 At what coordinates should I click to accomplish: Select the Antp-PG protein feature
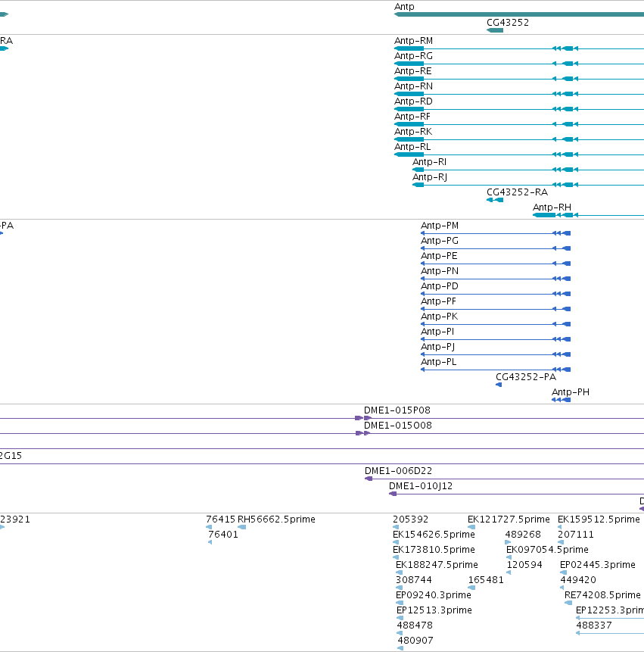click(x=440, y=241)
